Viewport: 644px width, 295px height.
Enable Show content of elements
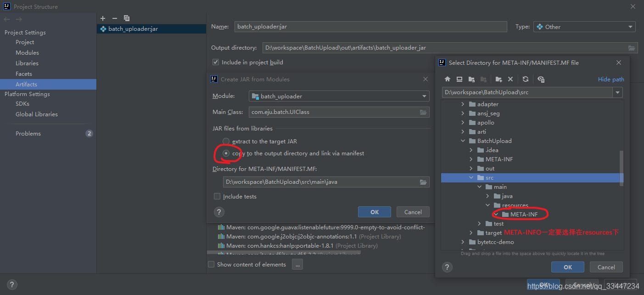tap(211, 264)
